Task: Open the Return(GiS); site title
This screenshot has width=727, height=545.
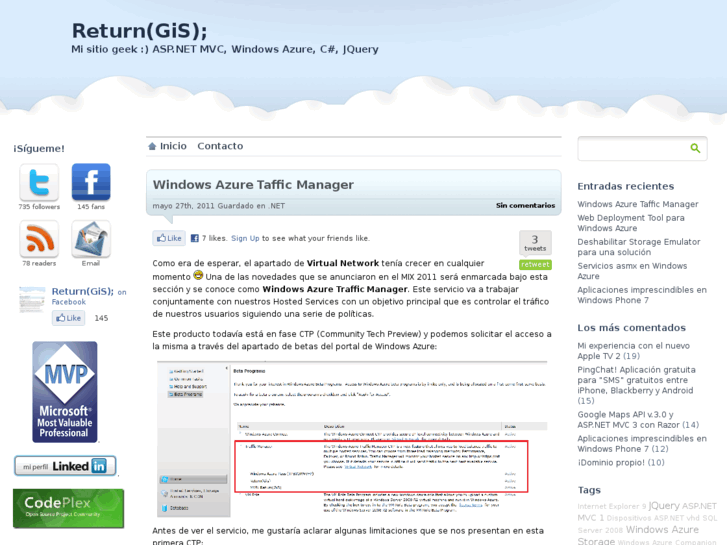Action: (x=139, y=31)
